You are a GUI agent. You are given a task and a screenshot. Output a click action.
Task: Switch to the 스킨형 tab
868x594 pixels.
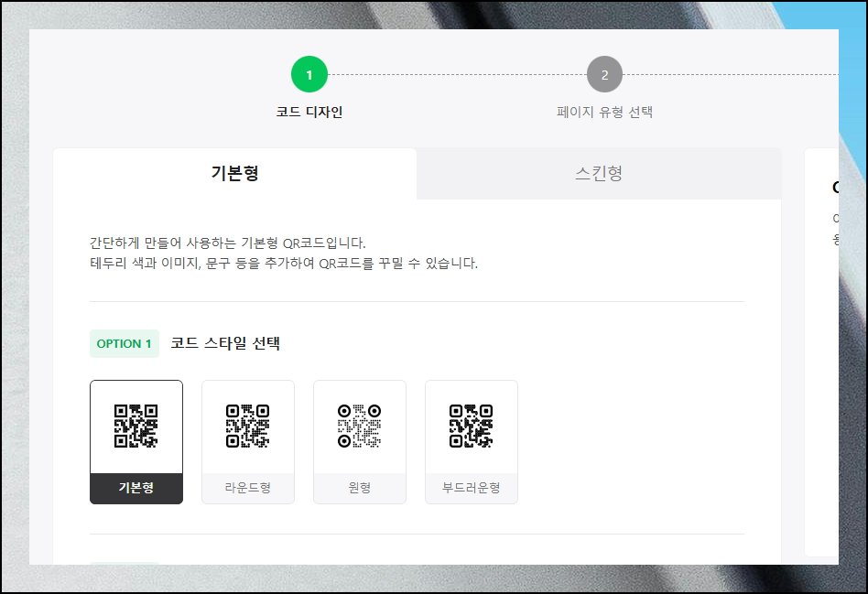pyautogui.click(x=599, y=173)
